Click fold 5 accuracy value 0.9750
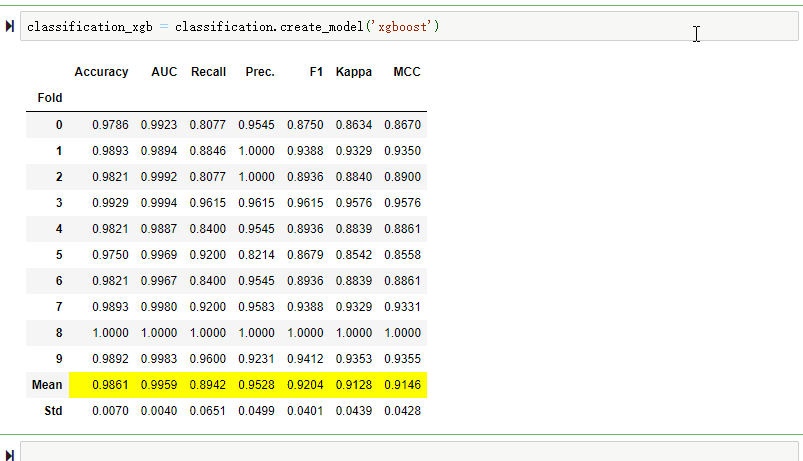The image size is (803, 461). pyautogui.click(x=110, y=255)
